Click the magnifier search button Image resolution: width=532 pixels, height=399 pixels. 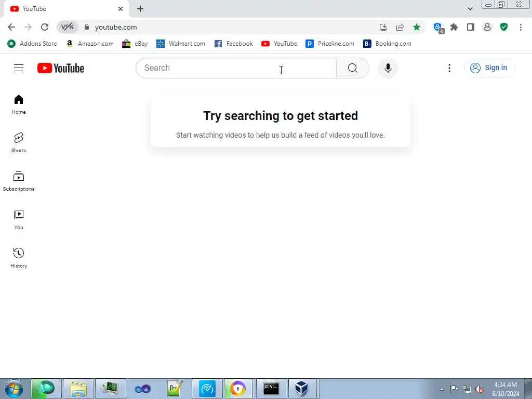(x=353, y=68)
